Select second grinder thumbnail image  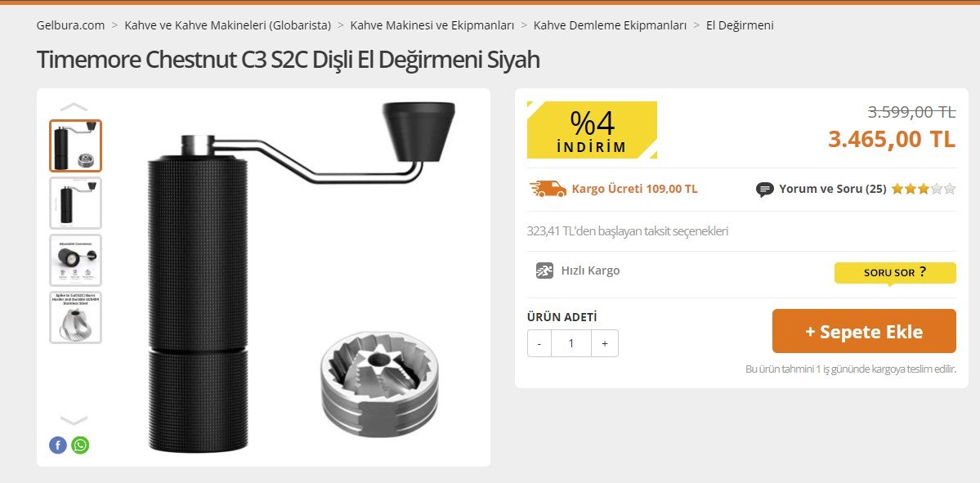[x=76, y=203]
